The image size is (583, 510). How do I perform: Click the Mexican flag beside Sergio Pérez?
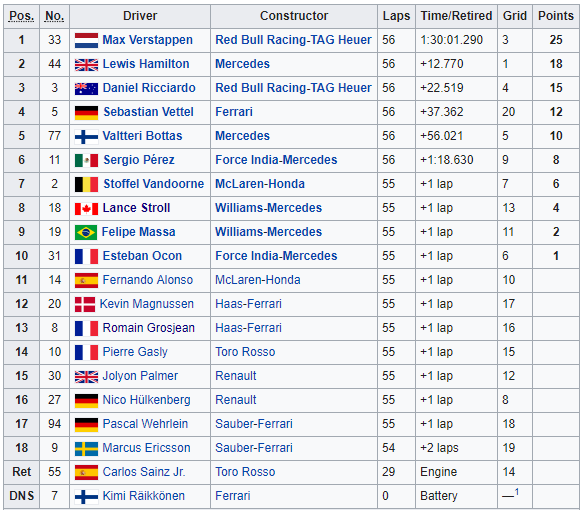coord(86,160)
